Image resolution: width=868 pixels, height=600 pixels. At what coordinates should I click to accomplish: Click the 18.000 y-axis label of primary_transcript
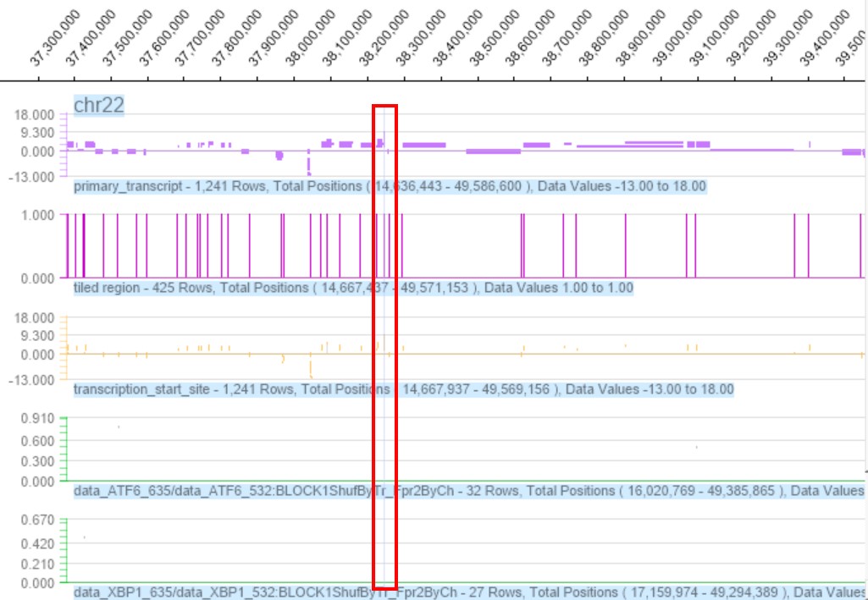click(x=36, y=114)
